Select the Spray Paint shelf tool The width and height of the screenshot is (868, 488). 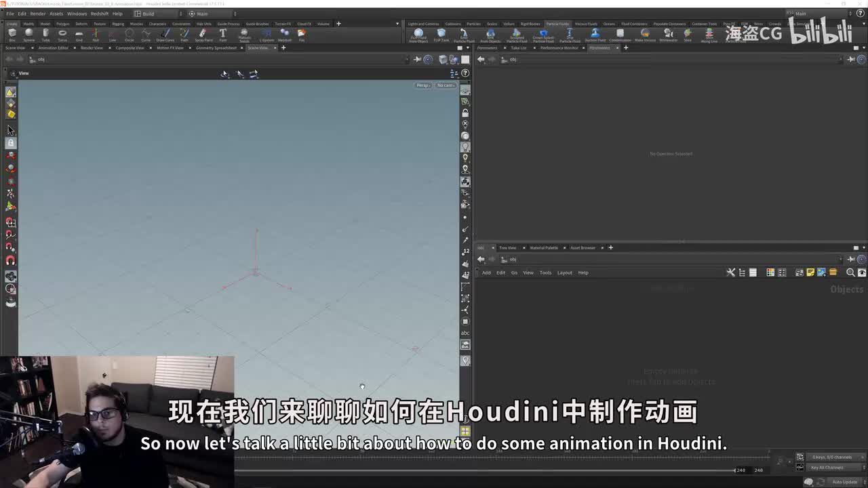click(x=203, y=35)
